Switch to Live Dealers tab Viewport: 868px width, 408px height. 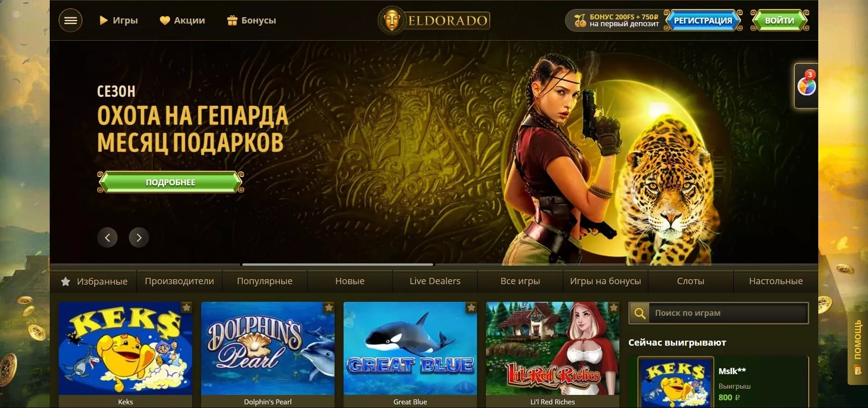pos(435,281)
